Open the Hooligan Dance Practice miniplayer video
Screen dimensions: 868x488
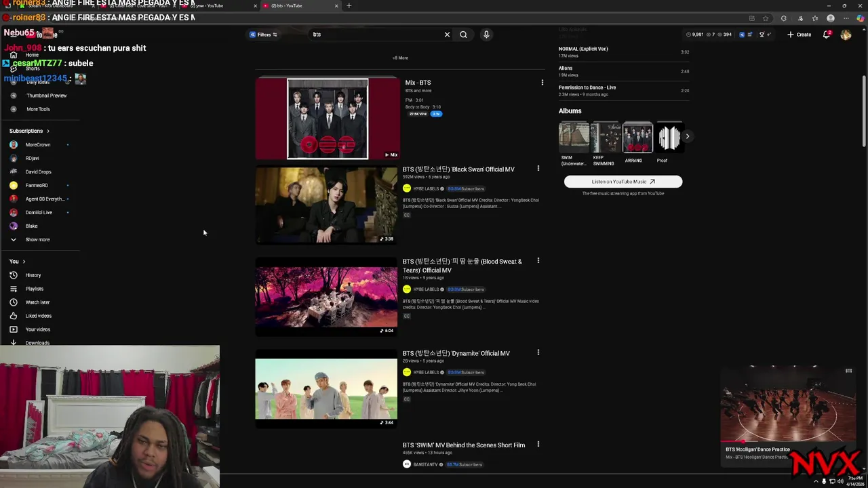click(x=788, y=404)
